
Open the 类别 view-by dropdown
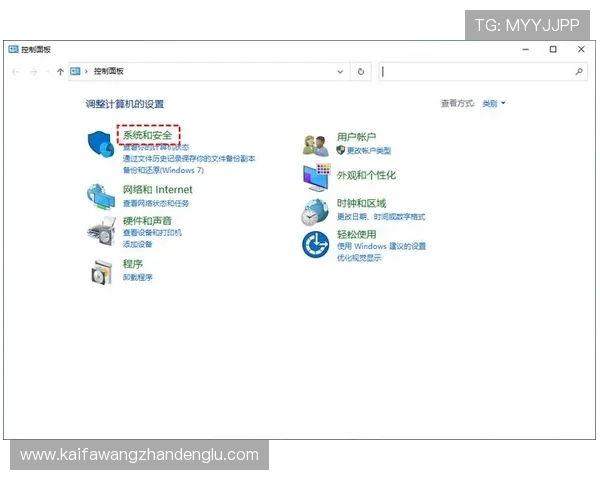[494, 103]
